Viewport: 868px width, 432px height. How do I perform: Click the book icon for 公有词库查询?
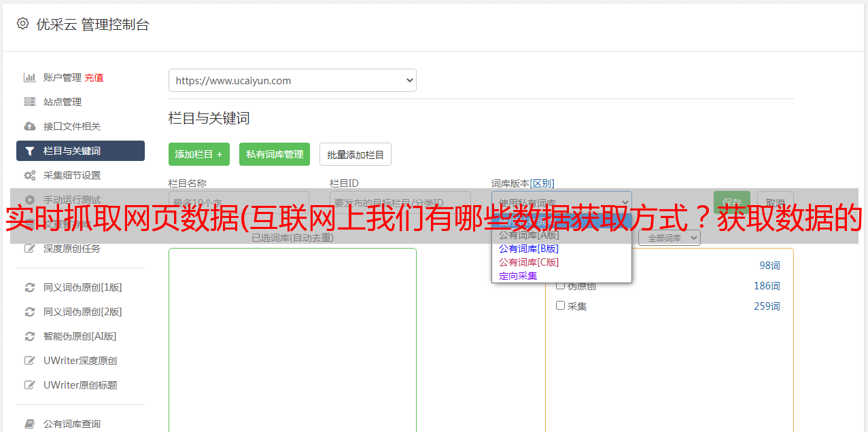(x=29, y=424)
